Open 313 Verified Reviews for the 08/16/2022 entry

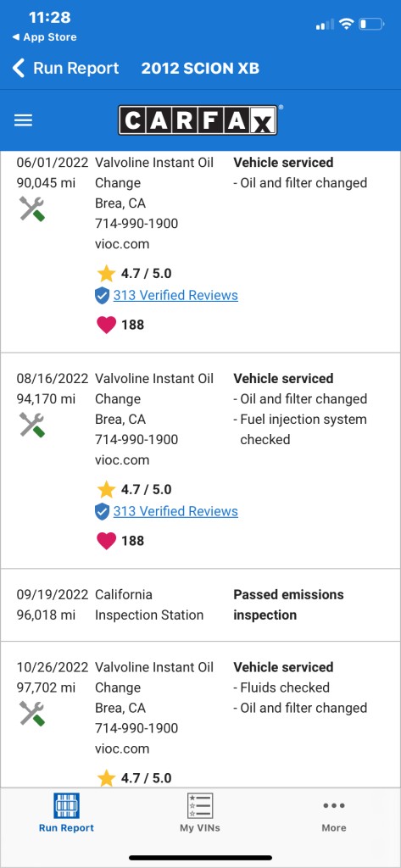175,511
